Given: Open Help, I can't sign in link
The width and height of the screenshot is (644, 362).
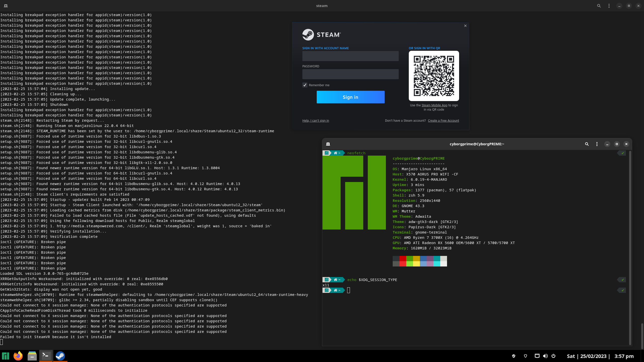Looking at the screenshot, I should tap(315, 121).
